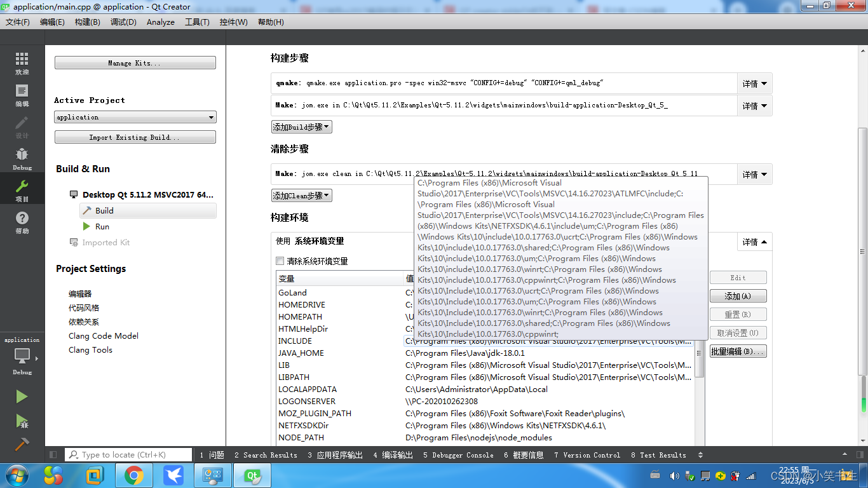The width and height of the screenshot is (868, 488).
Task: Click the network signal strength tray icon
Action: coord(750,475)
